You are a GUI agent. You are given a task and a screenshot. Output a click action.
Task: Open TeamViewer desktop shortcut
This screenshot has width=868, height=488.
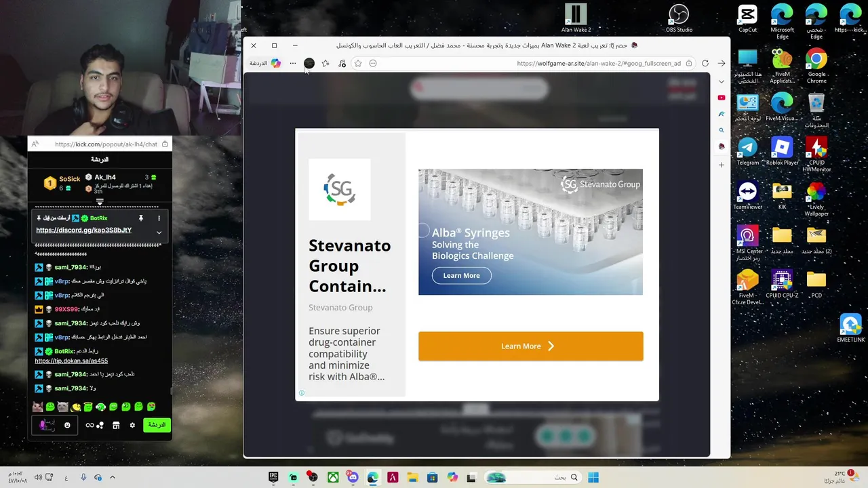[x=747, y=196]
